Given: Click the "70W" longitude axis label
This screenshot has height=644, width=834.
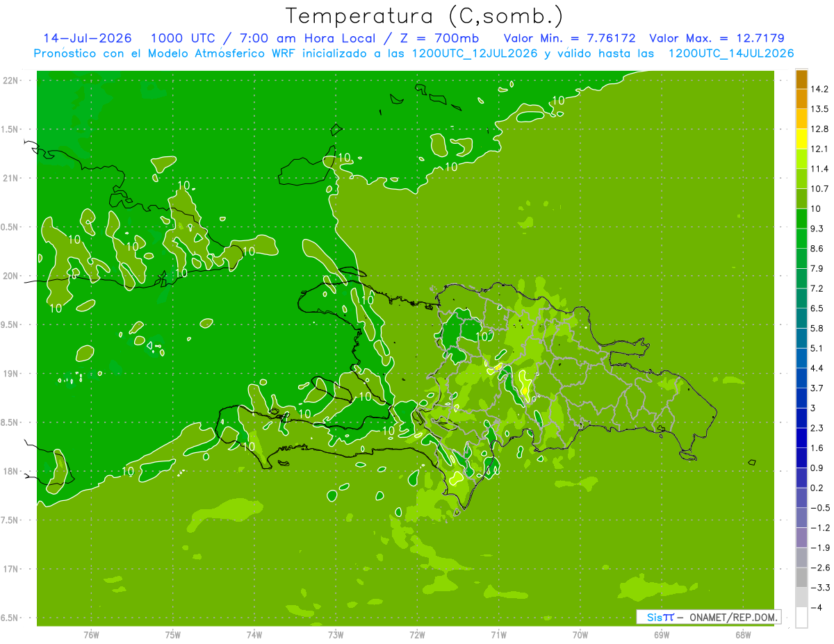Looking at the screenshot, I should point(580,634).
